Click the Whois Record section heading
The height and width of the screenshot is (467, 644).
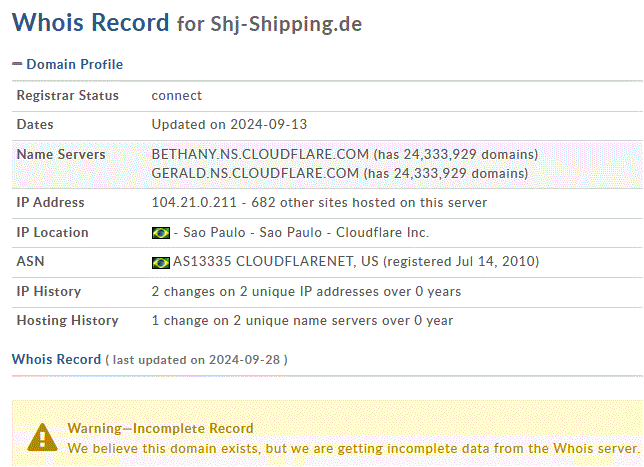click(x=56, y=359)
